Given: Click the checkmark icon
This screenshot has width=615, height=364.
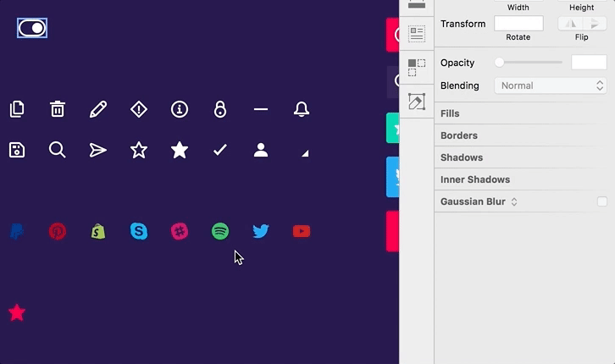Looking at the screenshot, I should coord(220,149).
